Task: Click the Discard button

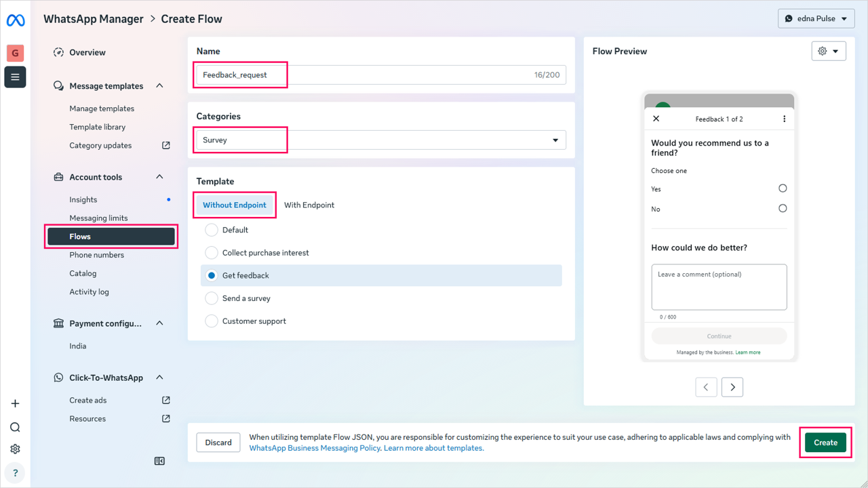Action: (x=218, y=443)
